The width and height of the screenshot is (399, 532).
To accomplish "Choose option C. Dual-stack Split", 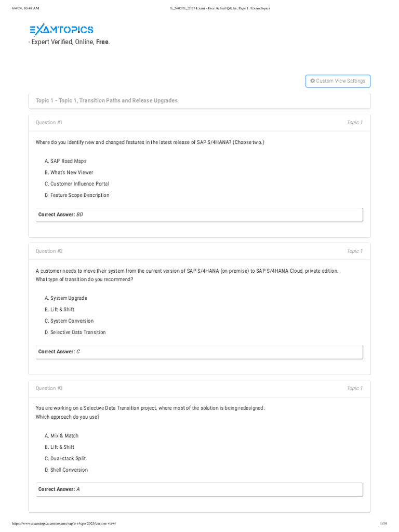I will point(65,459).
